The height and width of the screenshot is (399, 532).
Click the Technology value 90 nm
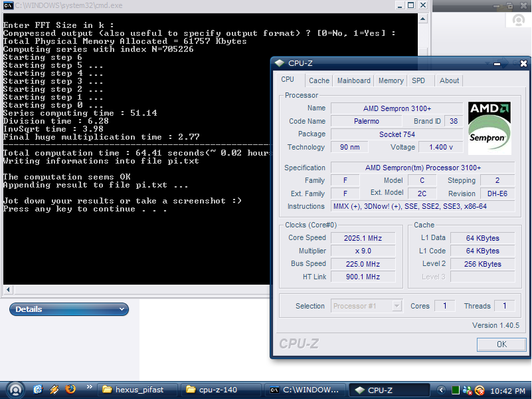(x=349, y=147)
